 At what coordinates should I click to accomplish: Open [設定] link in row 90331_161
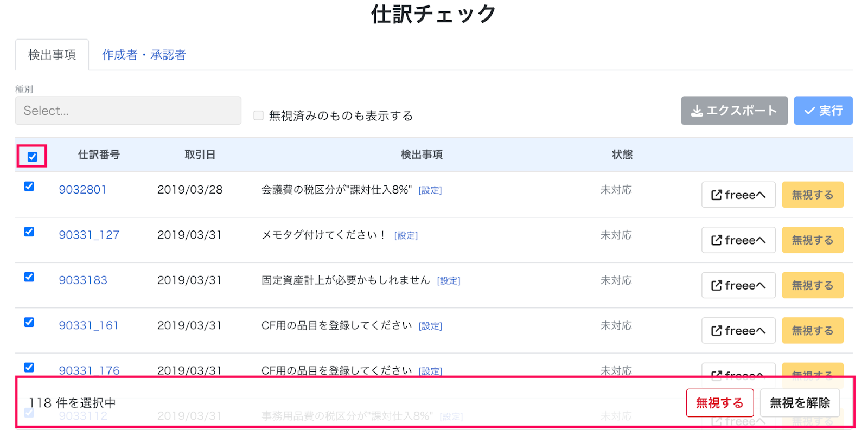(x=430, y=326)
